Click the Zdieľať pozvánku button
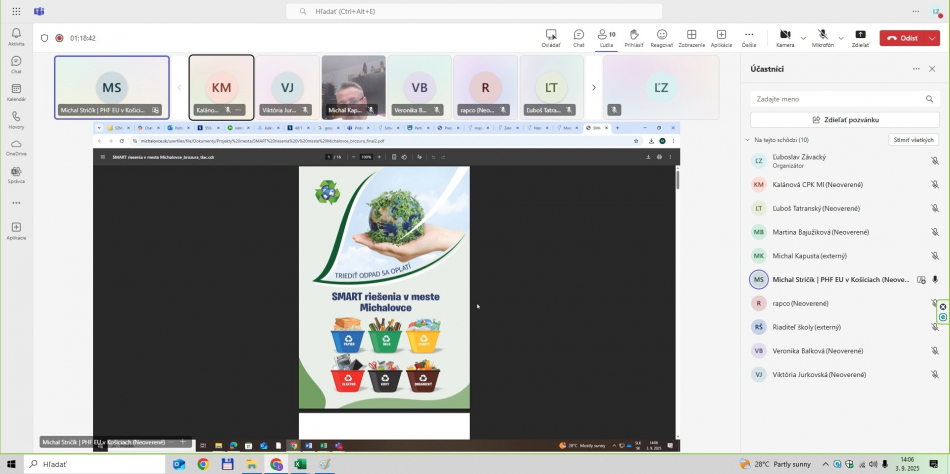 click(x=845, y=119)
